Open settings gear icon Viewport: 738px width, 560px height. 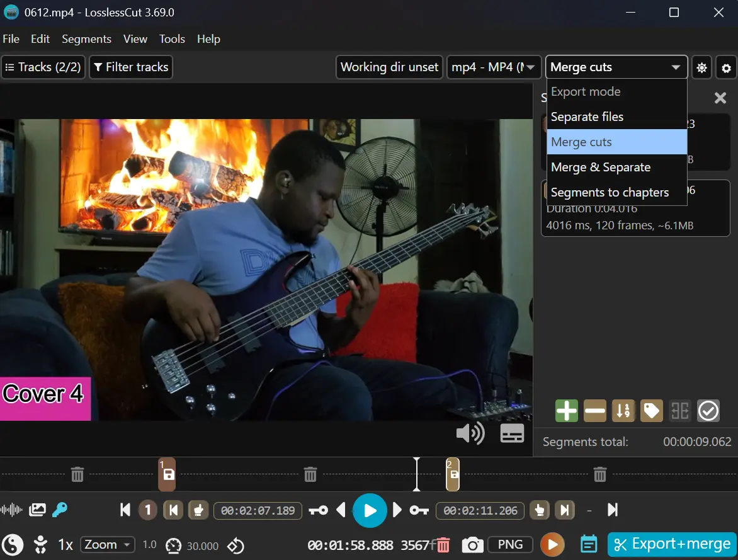[726, 68]
